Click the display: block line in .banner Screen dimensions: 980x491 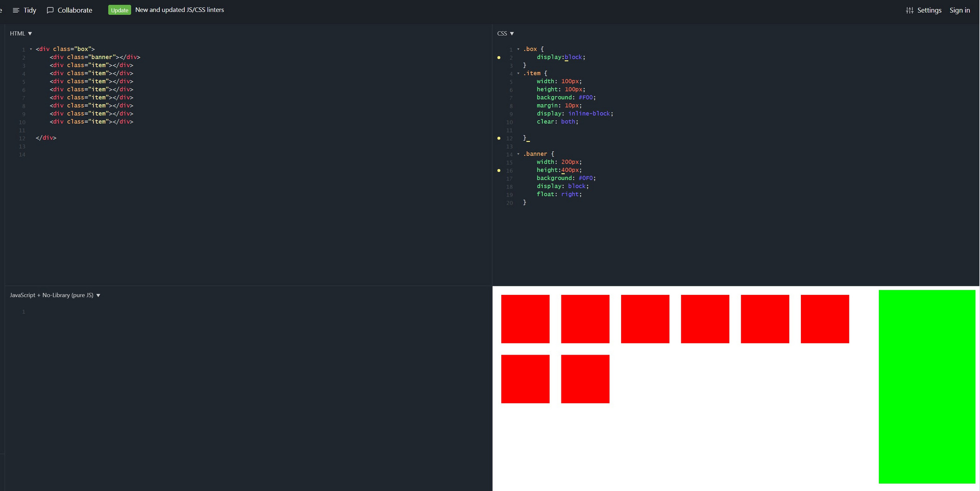tap(562, 186)
